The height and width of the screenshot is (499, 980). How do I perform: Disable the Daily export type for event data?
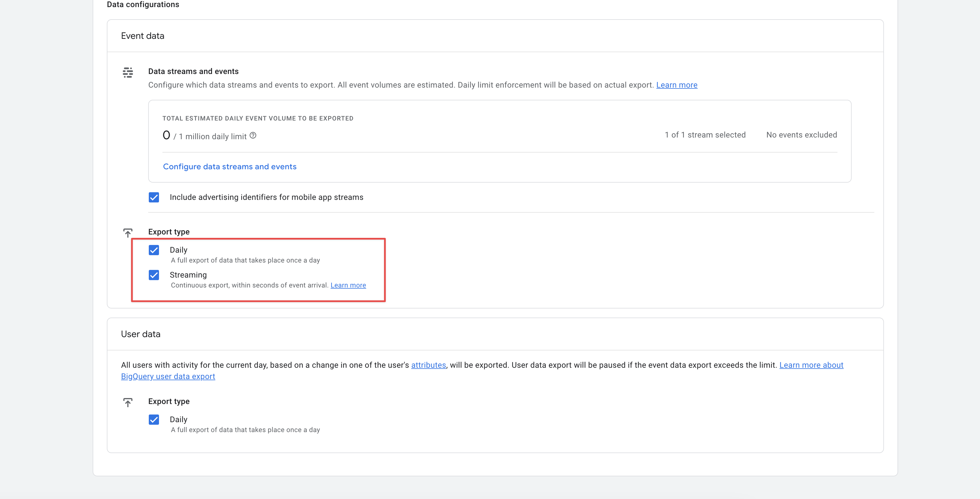[154, 250]
